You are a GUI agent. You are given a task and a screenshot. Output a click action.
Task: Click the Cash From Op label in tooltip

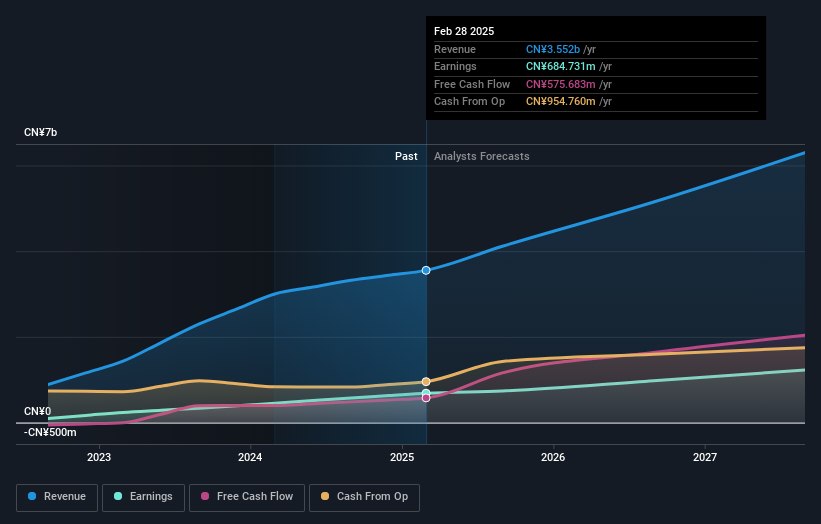470,102
